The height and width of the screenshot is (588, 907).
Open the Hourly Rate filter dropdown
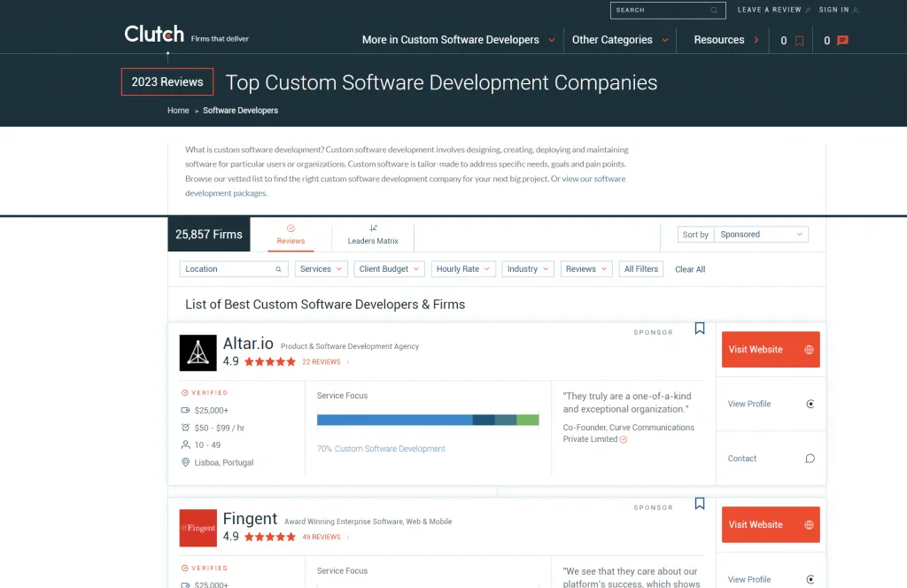[x=463, y=269]
